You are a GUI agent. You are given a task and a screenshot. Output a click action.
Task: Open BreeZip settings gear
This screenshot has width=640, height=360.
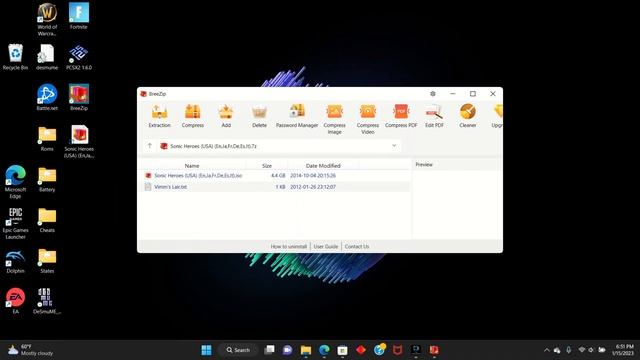tap(433, 94)
